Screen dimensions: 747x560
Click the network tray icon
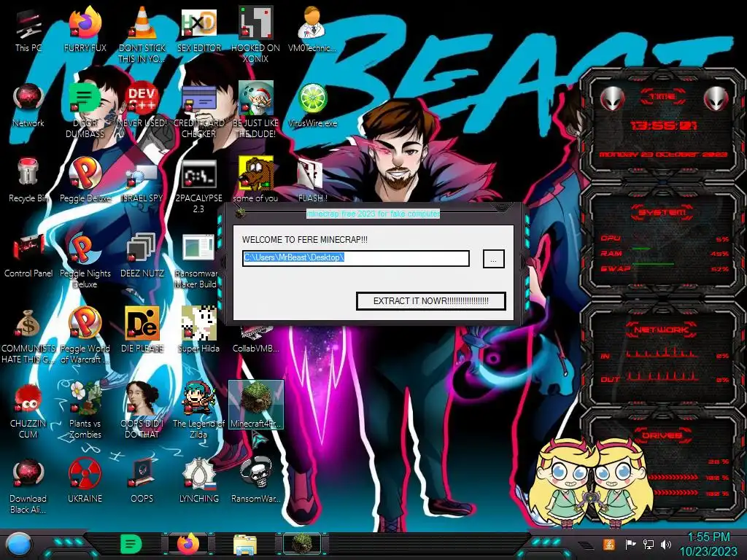point(649,544)
